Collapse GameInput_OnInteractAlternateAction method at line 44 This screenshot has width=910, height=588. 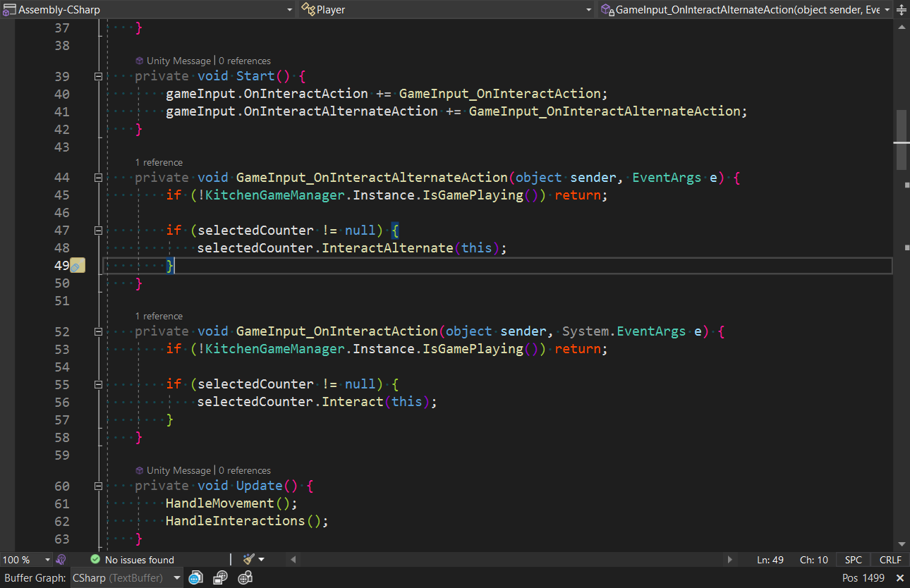coord(98,178)
